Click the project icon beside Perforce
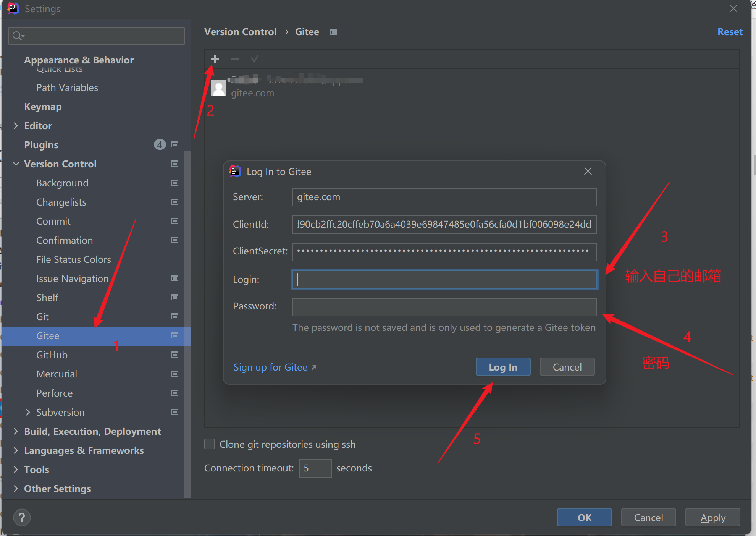Viewport: 756px width, 536px height. (175, 393)
